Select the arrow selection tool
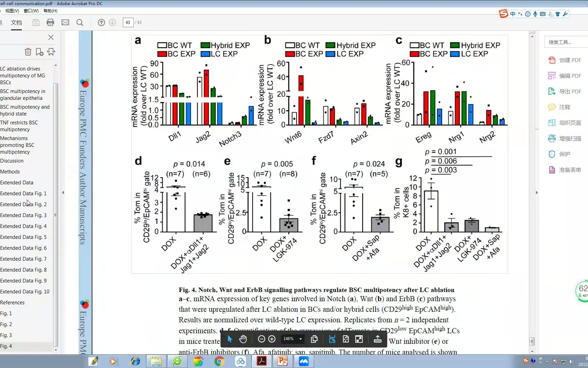This screenshot has width=588, height=368. (x=230, y=339)
